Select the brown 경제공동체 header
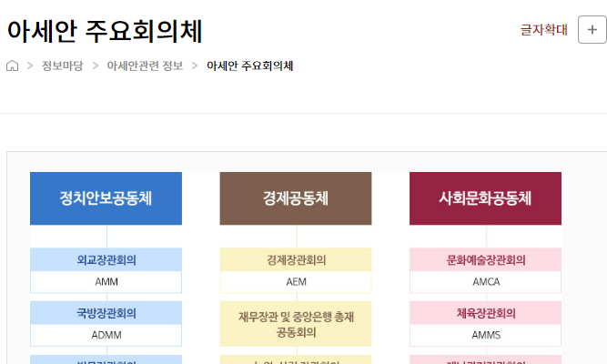 [x=296, y=198]
